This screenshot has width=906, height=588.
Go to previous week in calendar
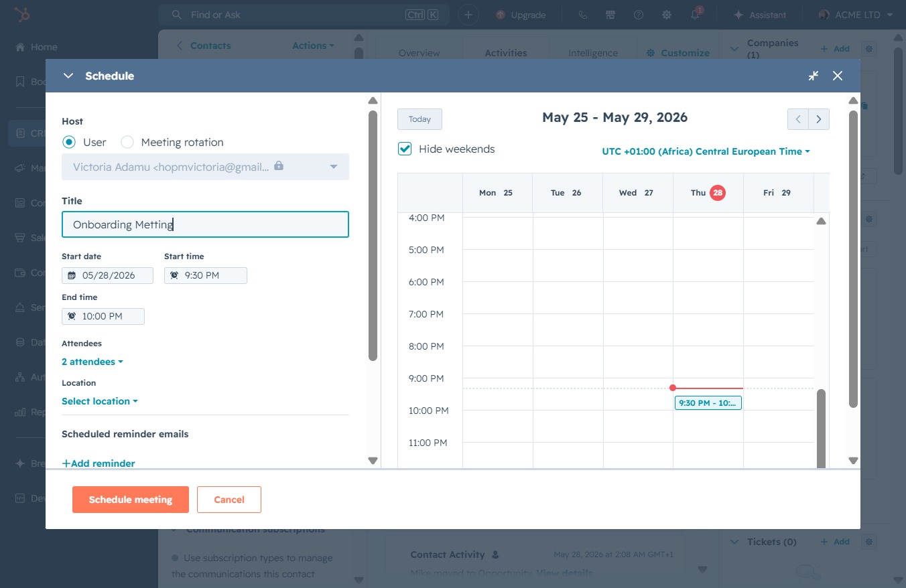(798, 119)
